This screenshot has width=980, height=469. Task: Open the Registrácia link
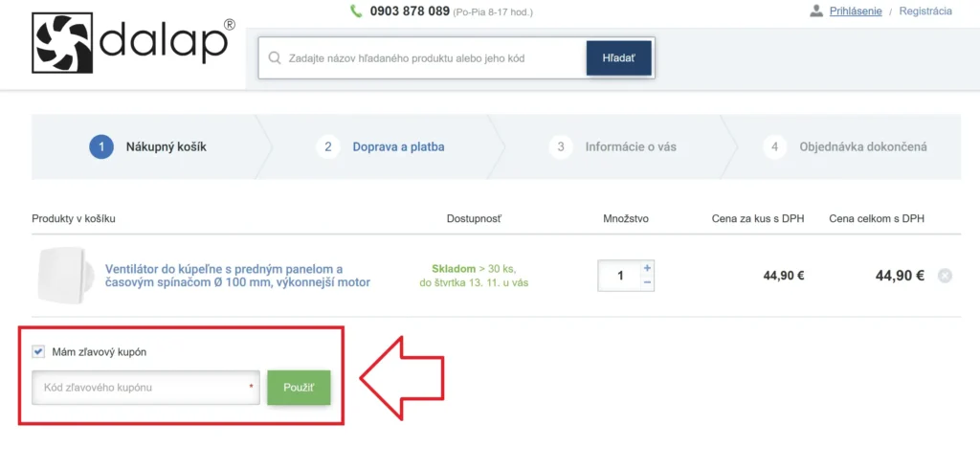click(x=925, y=11)
